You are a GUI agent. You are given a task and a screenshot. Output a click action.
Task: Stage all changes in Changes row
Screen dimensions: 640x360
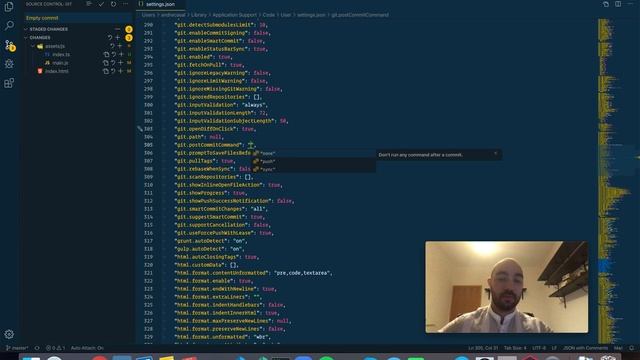(x=118, y=38)
